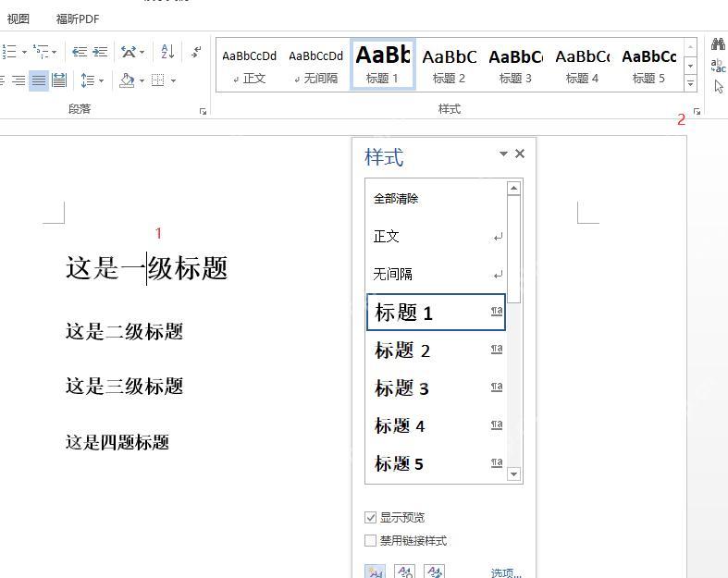This screenshot has height=578, width=728.
Task: Decrease paragraph indent
Action: pos(80,52)
